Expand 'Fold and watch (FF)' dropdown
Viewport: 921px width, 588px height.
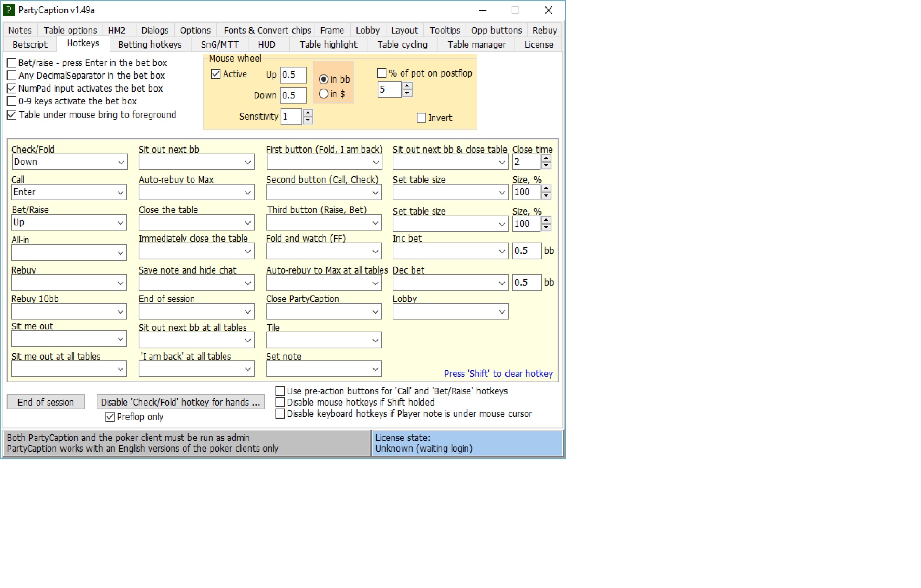324,251
